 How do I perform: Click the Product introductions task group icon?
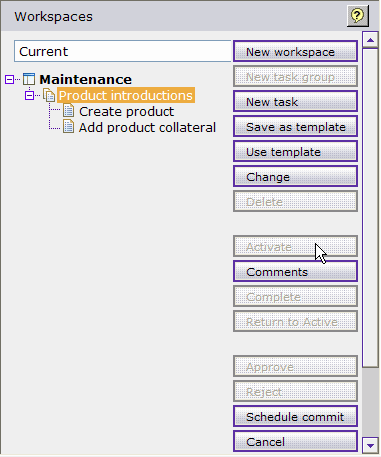tap(49, 95)
